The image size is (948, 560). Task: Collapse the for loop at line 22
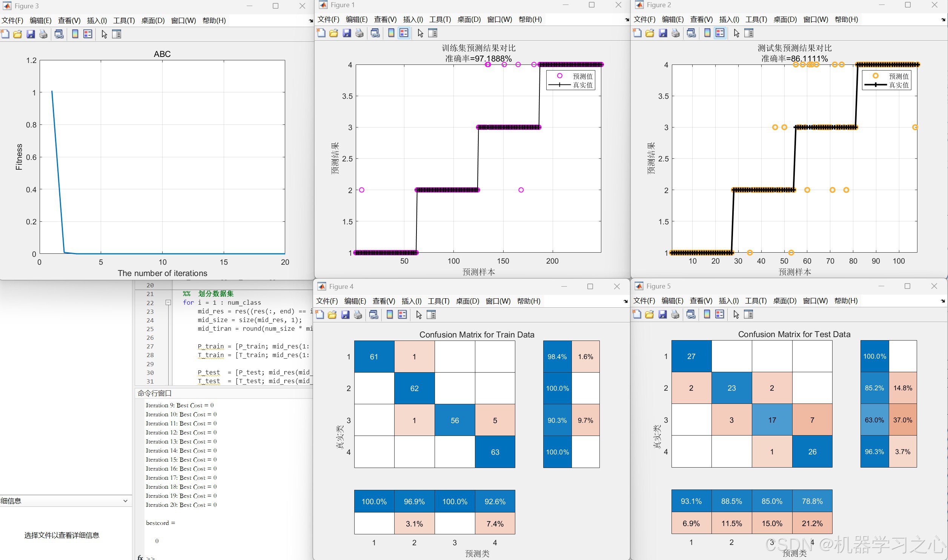click(x=168, y=302)
